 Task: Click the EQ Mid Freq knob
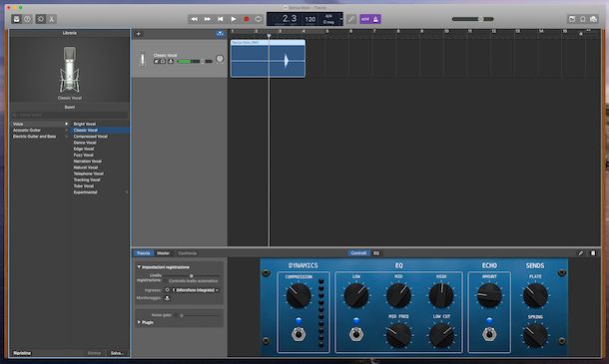398,336
